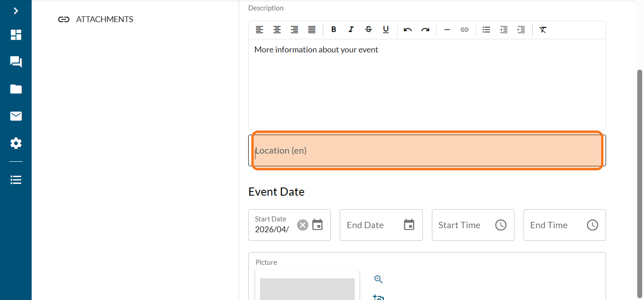
Task: Toggle bold formatting in the description toolbar
Action: pos(334,30)
